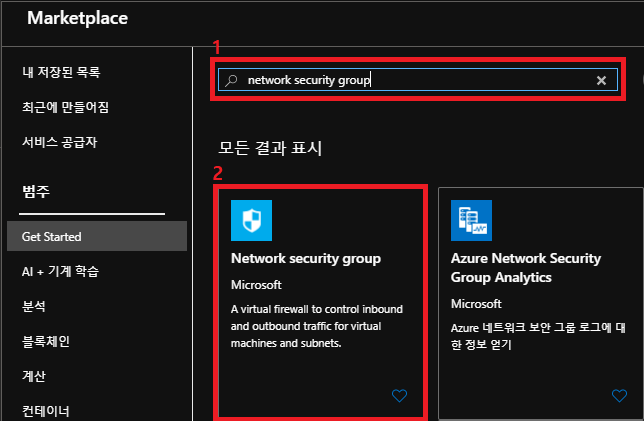Favorite the Group Analytics card heart

tap(619, 396)
